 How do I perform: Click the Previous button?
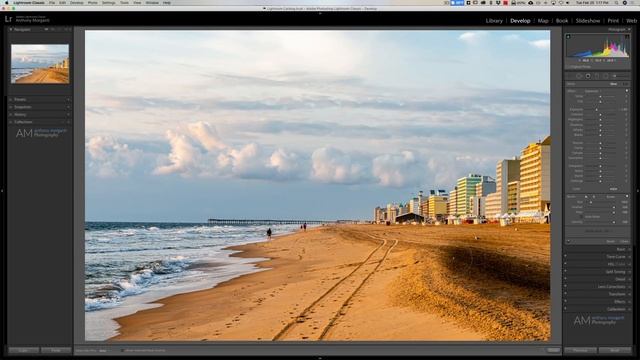click(x=580, y=350)
